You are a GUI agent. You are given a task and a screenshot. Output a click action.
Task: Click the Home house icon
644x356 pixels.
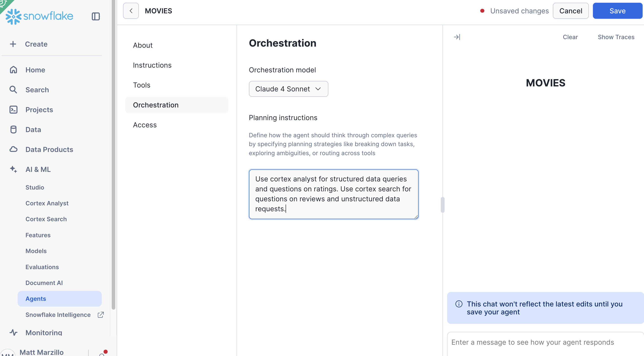[x=14, y=70]
